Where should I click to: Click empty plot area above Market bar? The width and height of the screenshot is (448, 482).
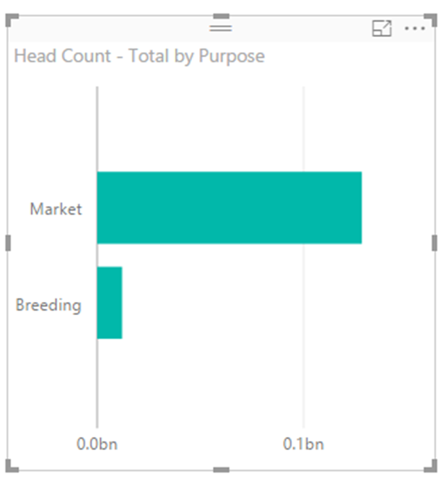coord(220,126)
